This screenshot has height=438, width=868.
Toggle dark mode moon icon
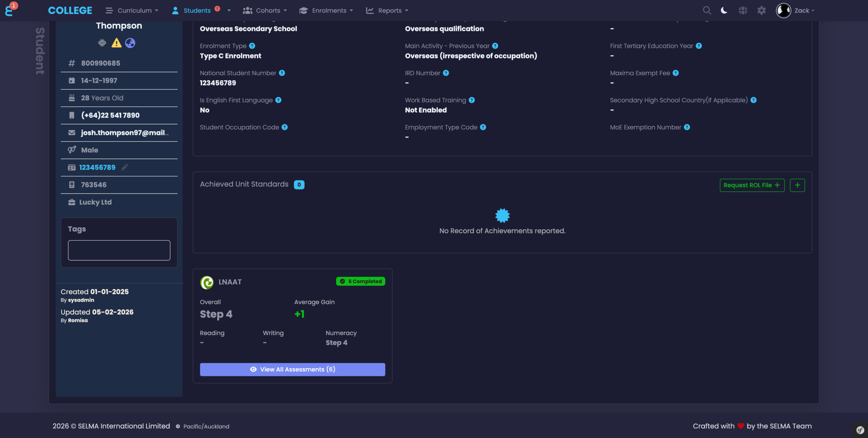[x=724, y=11]
